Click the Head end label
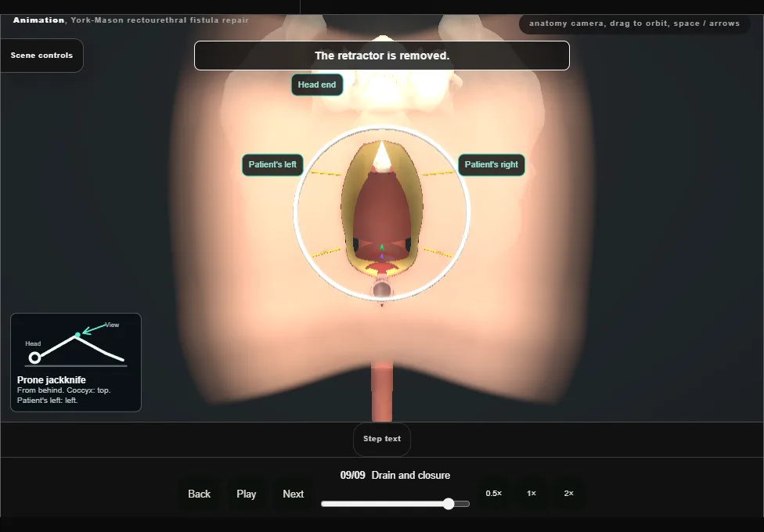 [x=317, y=84]
